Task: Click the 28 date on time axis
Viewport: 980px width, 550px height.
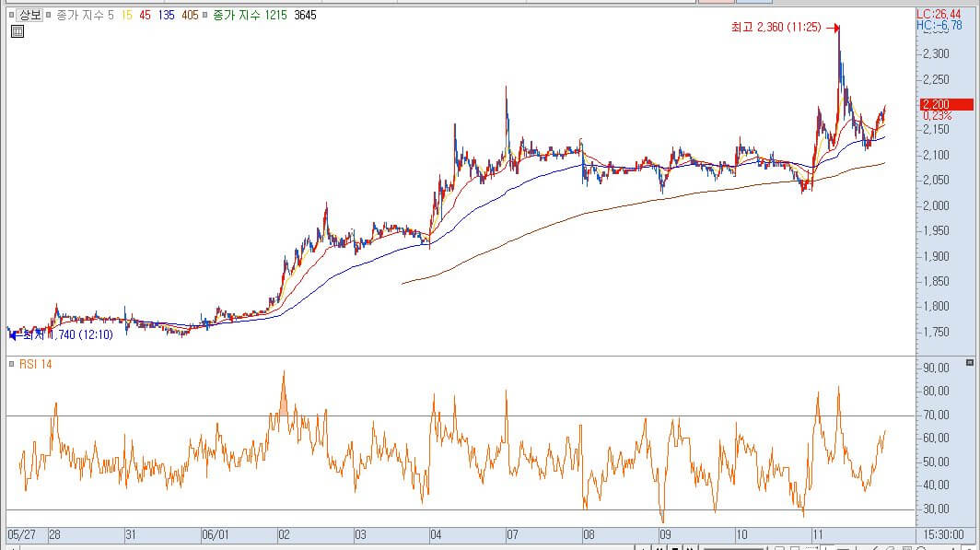Action: [54, 535]
